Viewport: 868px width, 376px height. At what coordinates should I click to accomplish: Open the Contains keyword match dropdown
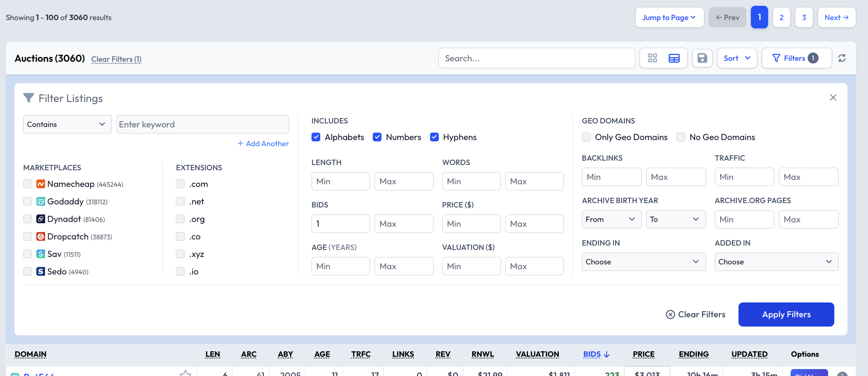tap(67, 124)
